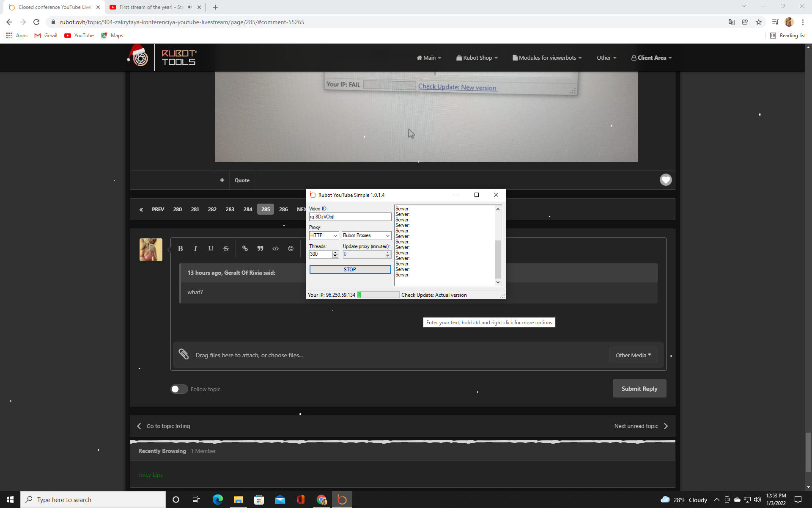Image resolution: width=812 pixels, height=508 pixels.
Task: Click the Submit Reply button
Action: click(x=639, y=389)
